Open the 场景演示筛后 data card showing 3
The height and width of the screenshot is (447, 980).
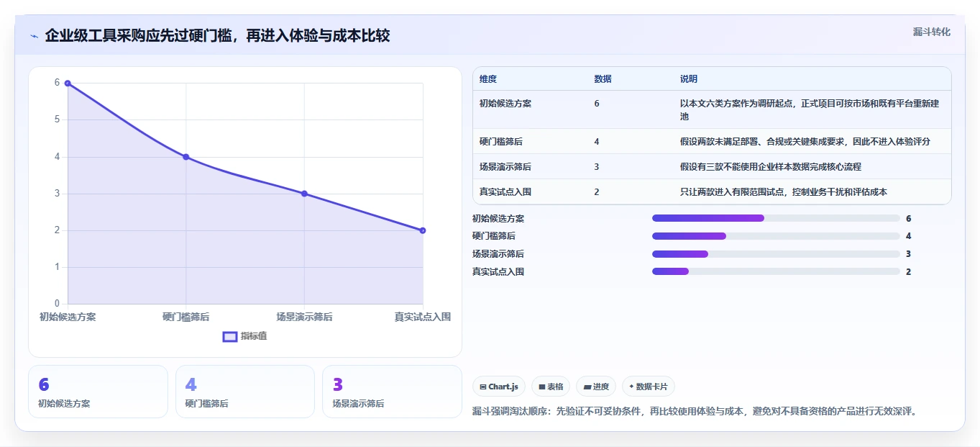(x=392, y=392)
